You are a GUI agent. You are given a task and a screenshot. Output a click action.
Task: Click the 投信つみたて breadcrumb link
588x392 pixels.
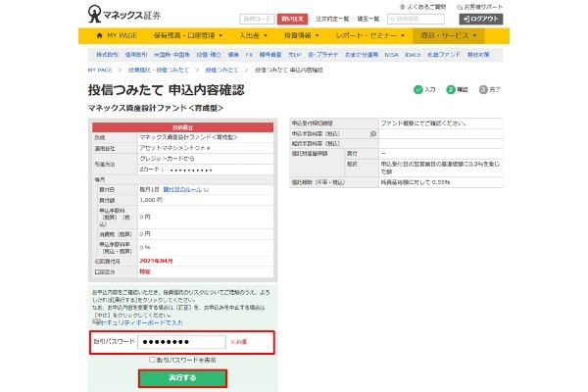(221, 71)
